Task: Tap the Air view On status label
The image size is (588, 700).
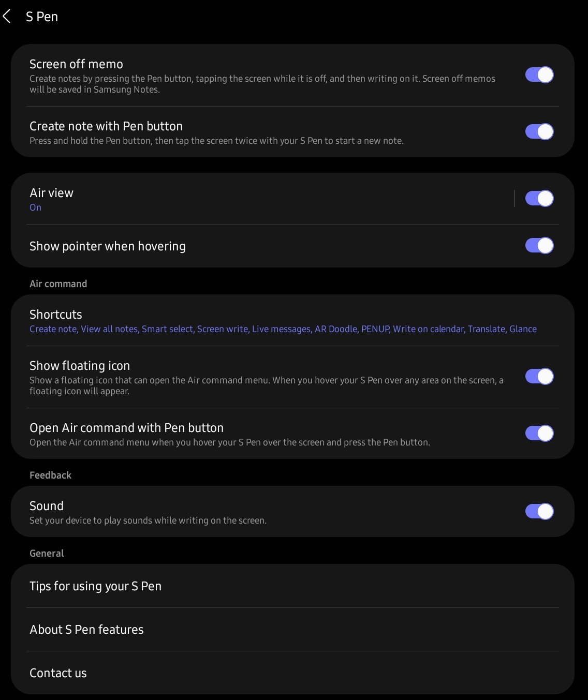Action: (35, 207)
